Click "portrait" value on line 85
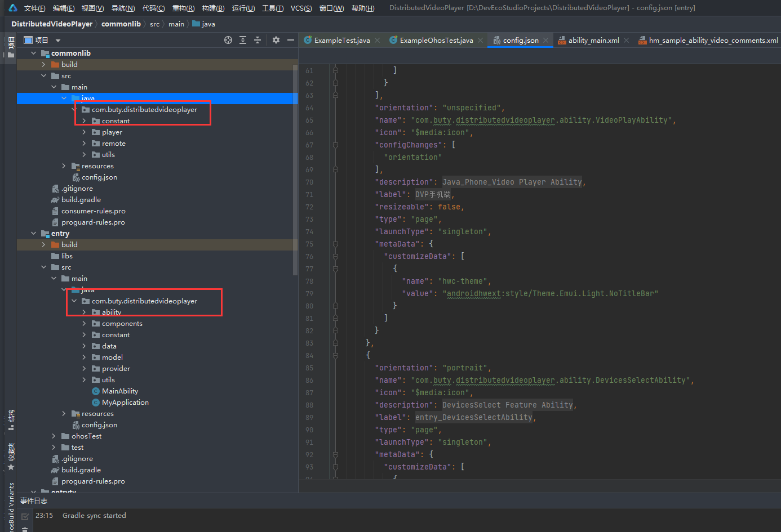The image size is (781, 532). (465, 368)
